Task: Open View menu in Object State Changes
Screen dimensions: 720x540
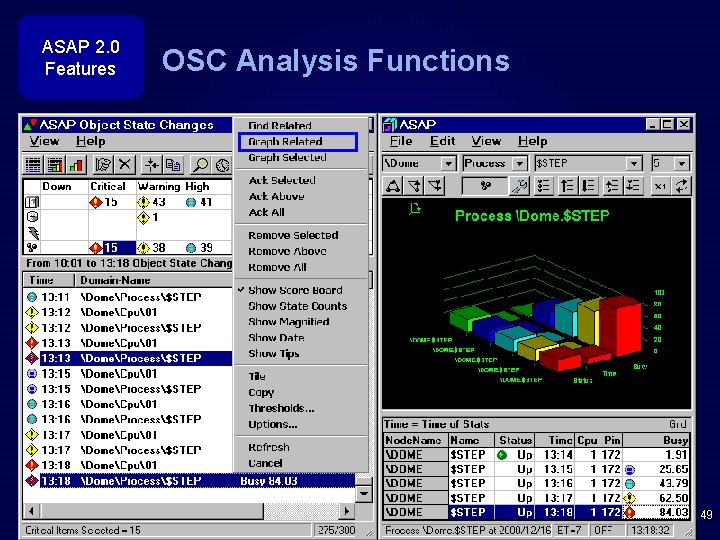Action: tap(44, 141)
